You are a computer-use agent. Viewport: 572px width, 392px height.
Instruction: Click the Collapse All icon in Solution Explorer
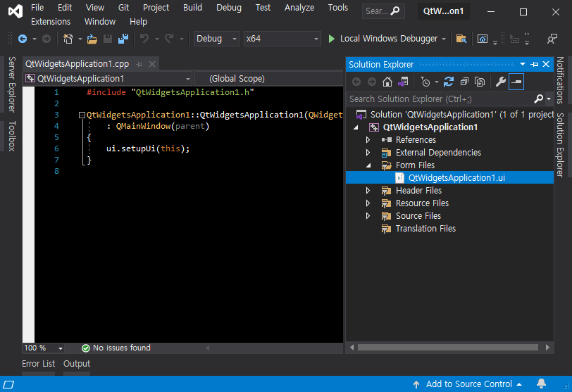(x=464, y=82)
